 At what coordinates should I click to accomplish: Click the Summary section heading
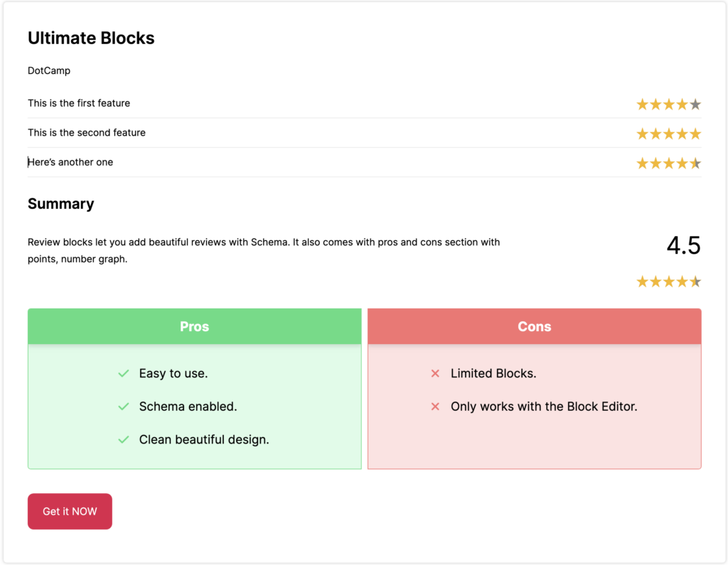[60, 204]
